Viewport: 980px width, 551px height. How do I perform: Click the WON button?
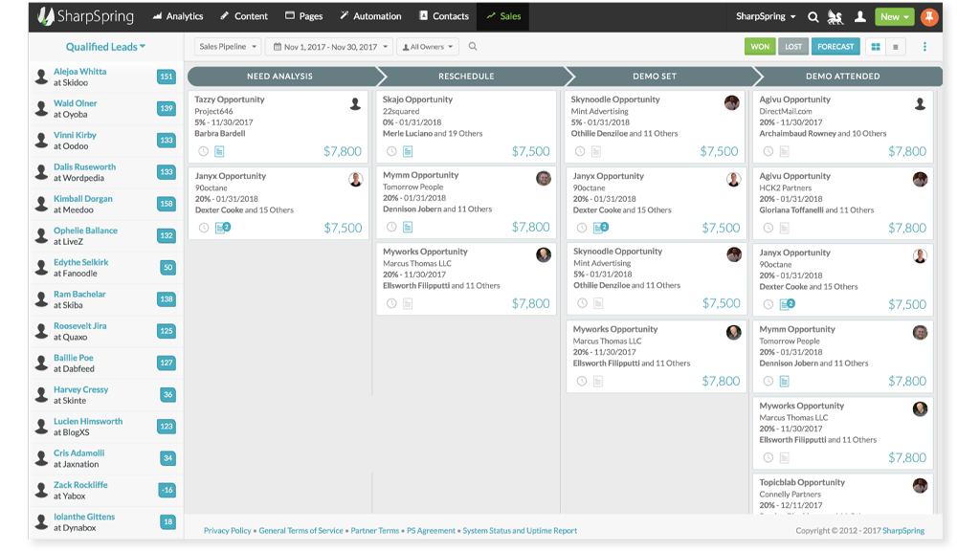[760, 47]
